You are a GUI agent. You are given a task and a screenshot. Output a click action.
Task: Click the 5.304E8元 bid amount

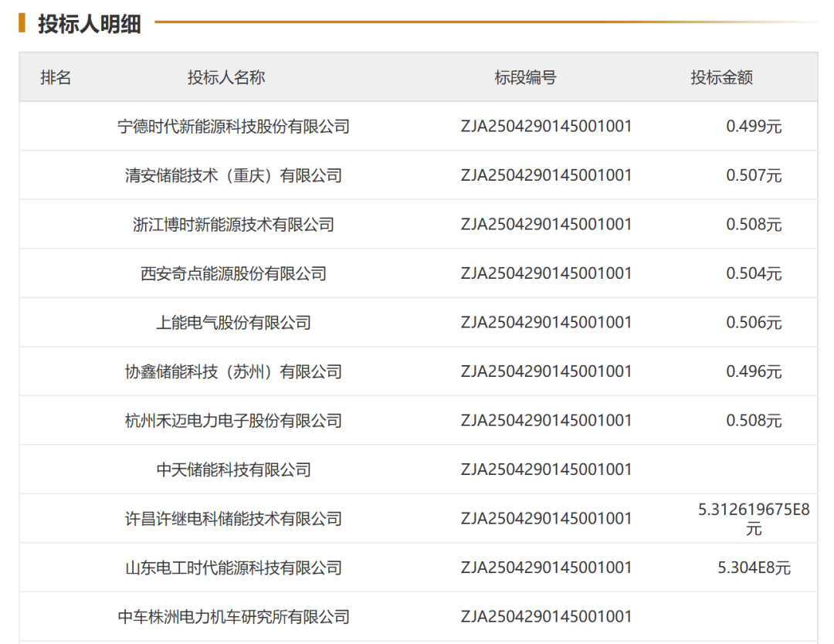point(754,568)
